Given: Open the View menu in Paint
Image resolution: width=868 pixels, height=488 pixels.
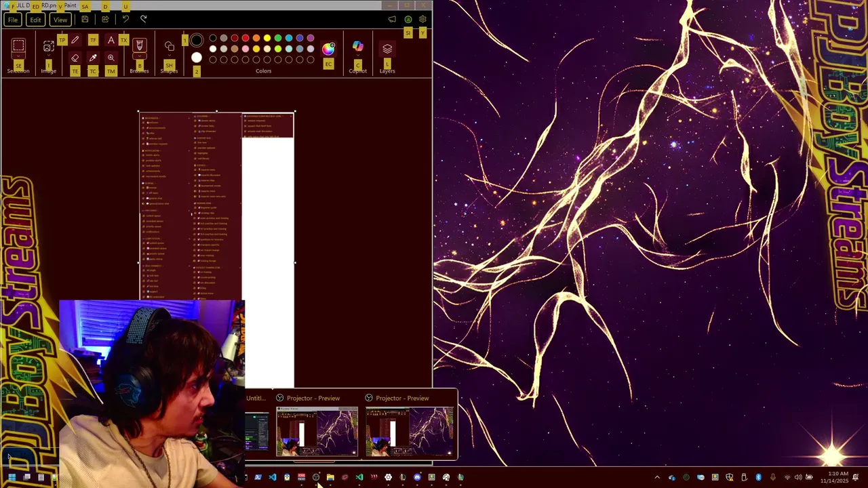Looking at the screenshot, I should point(60,20).
